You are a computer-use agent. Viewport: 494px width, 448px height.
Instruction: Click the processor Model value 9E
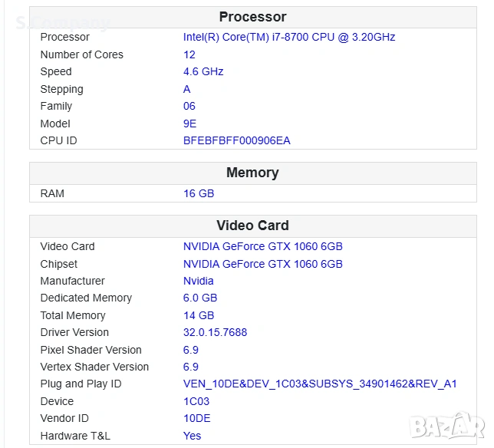(189, 124)
